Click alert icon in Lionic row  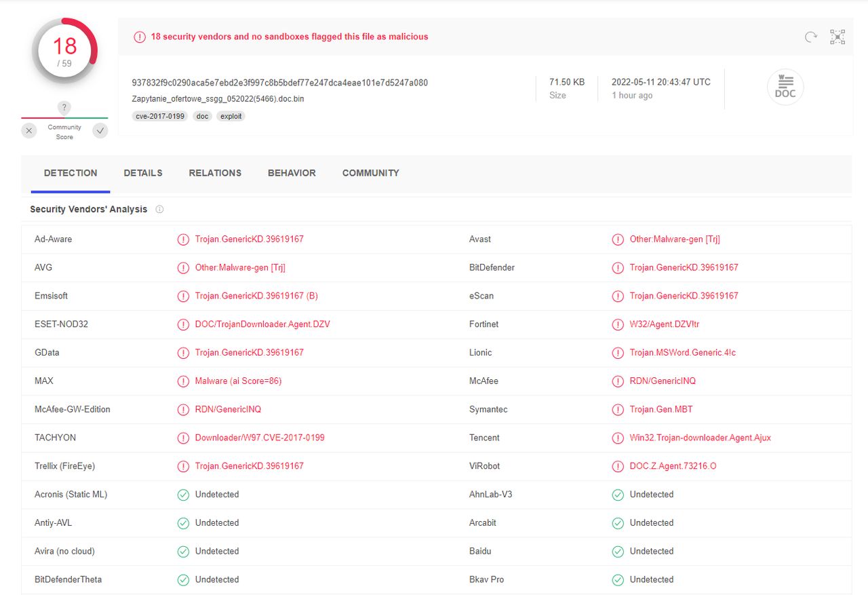[x=618, y=353]
